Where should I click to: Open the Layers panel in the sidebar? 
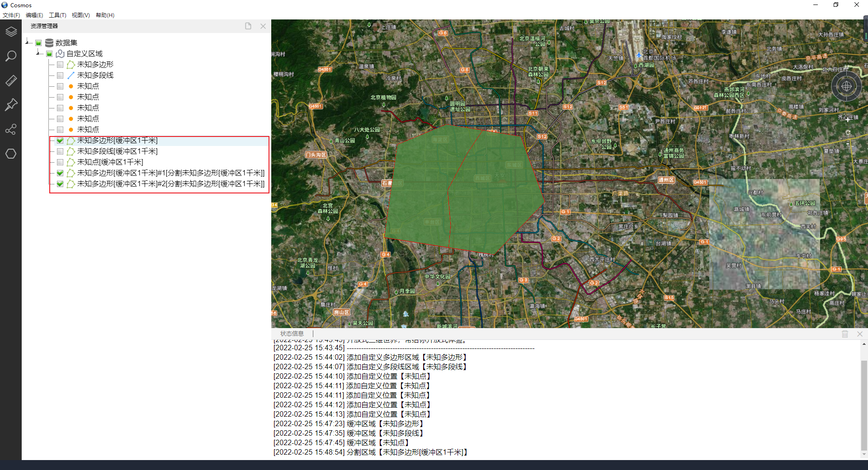[x=11, y=32]
